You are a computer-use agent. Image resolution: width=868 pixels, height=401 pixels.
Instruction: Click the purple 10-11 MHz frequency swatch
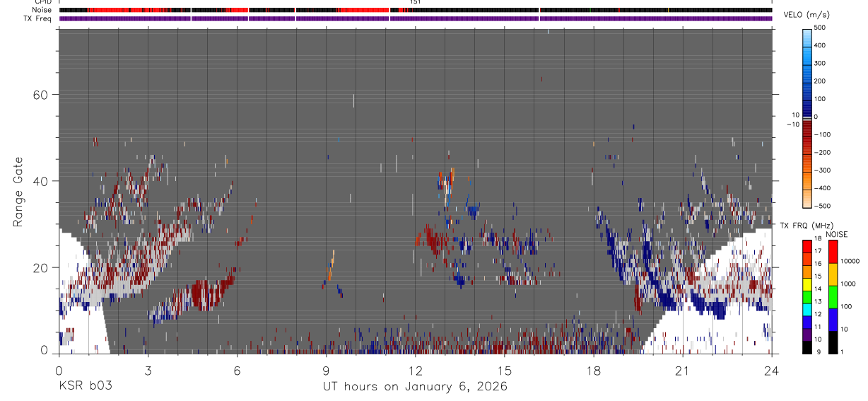tap(807, 335)
